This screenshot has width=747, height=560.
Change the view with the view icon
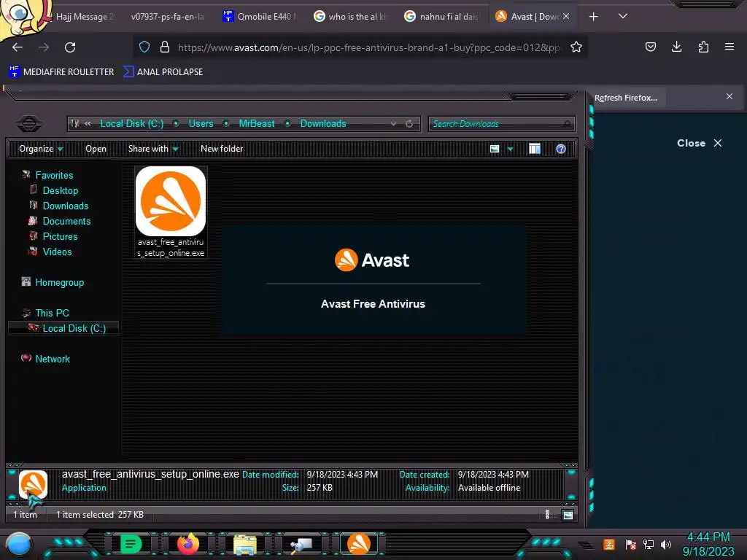(495, 149)
